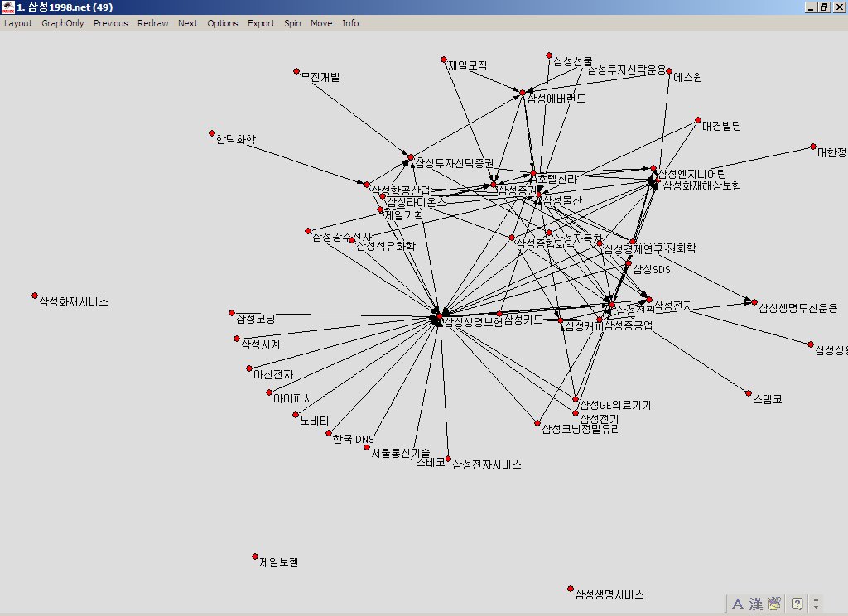
Task: Select the 삼성생명보험 node
Action: click(439, 316)
